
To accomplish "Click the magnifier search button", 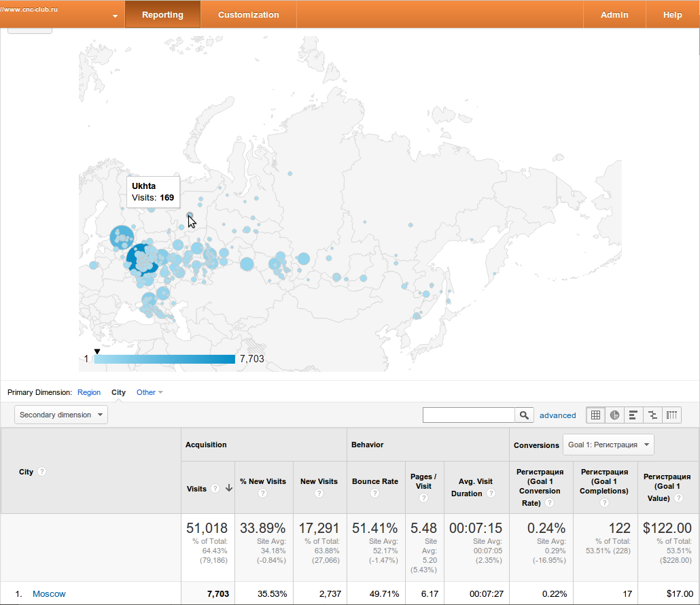I will pyautogui.click(x=524, y=415).
